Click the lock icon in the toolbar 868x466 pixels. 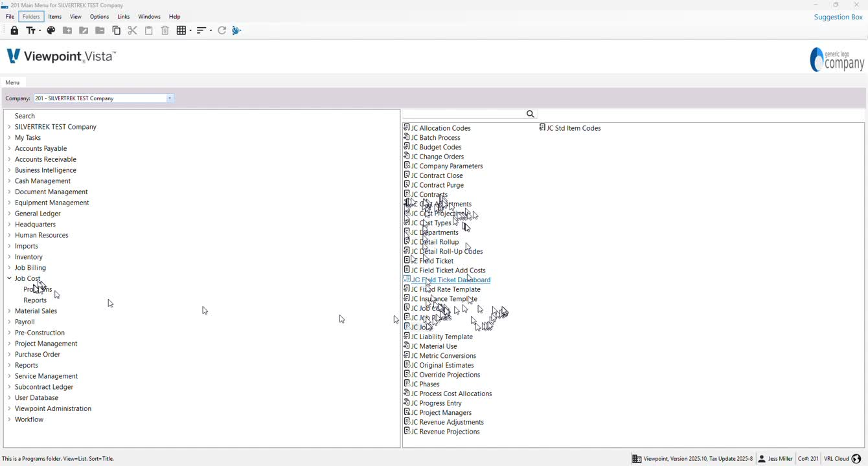(14, 30)
